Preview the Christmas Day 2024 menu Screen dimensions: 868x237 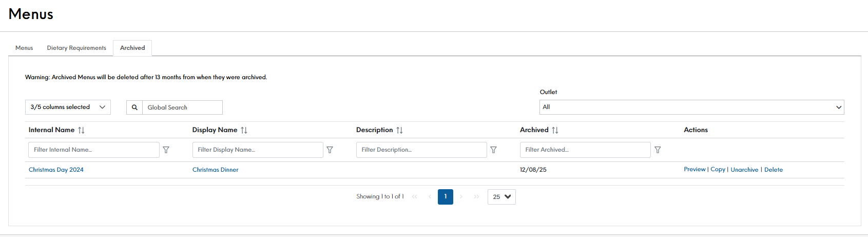coord(695,169)
